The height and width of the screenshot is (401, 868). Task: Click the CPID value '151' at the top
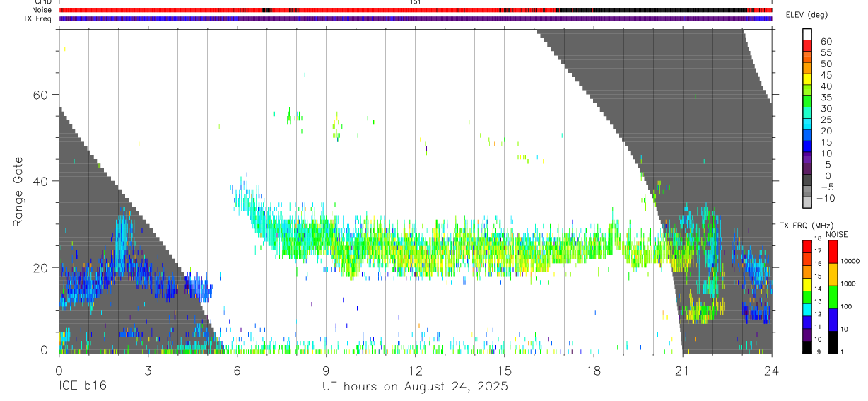click(x=416, y=2)
